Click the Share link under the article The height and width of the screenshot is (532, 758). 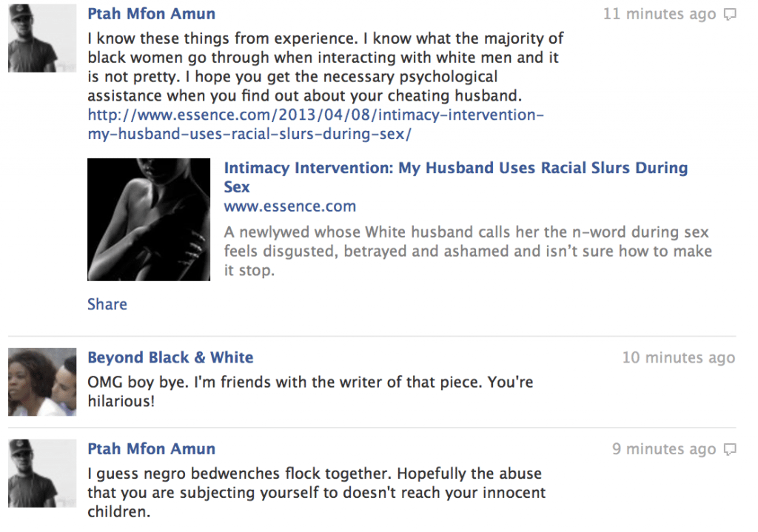pos(107,304)
